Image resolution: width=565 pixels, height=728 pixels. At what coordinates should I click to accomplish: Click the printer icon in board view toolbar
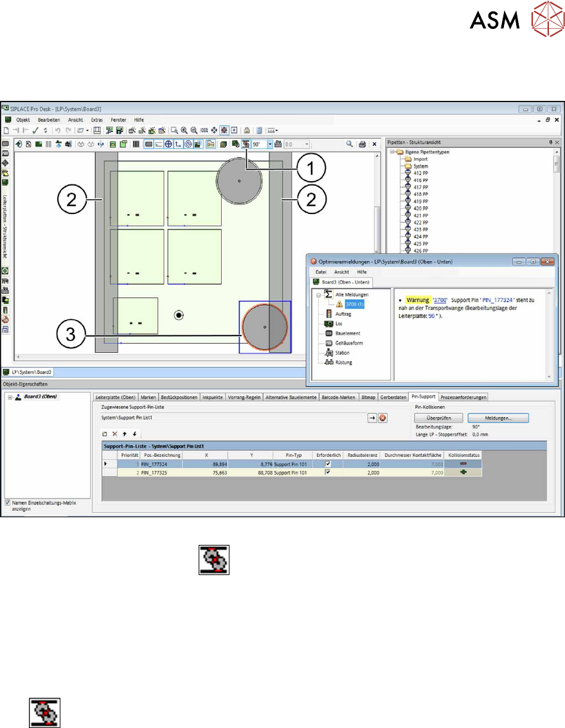tap(363, 145)
